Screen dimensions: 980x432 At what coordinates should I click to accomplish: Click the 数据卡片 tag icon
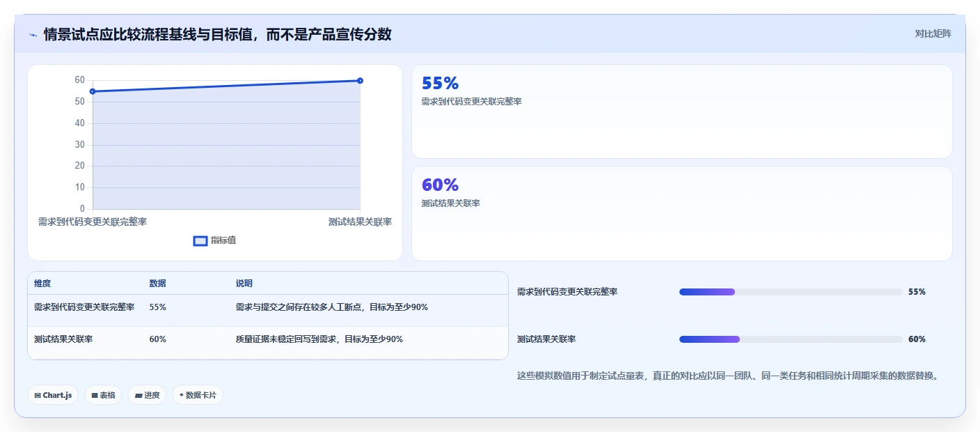tap(182, 395)
